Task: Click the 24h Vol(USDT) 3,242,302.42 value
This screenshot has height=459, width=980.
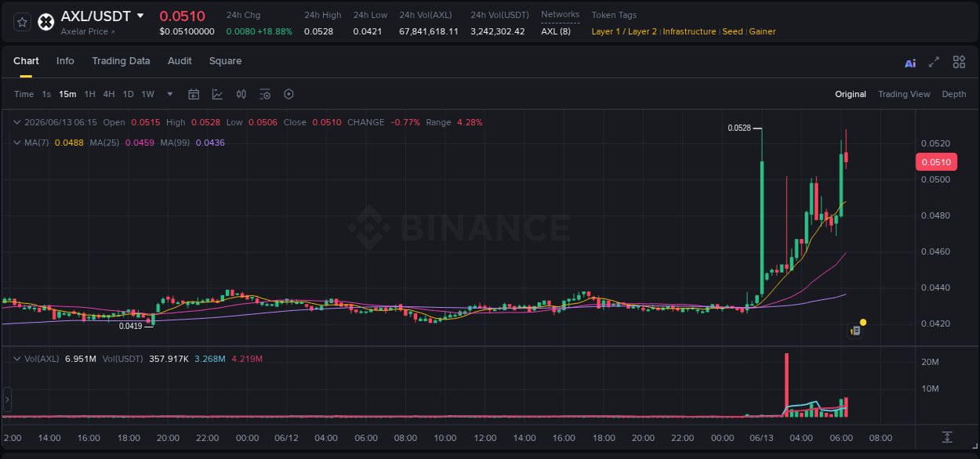Action: (x=498, y=31)
